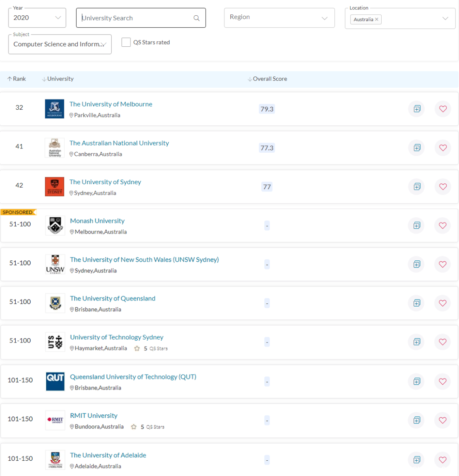Favorite UNSW Sydney with heart icon
The width and height of the screenshot is (459, 476).
point(442,264)
